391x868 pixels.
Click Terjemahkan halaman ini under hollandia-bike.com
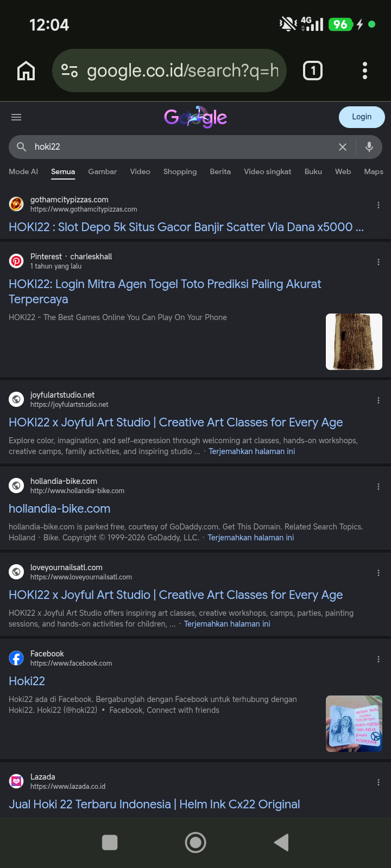[x=251, y=538]
